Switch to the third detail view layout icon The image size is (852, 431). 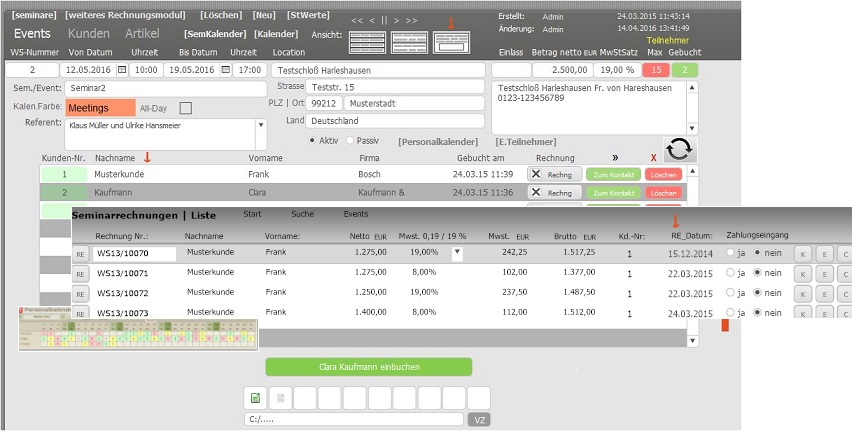point(451,42)
